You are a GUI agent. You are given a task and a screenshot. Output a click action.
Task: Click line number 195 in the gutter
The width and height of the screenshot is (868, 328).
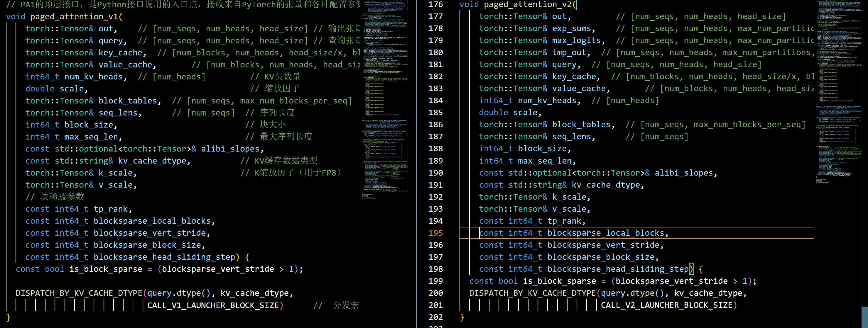tap(435, 233)
